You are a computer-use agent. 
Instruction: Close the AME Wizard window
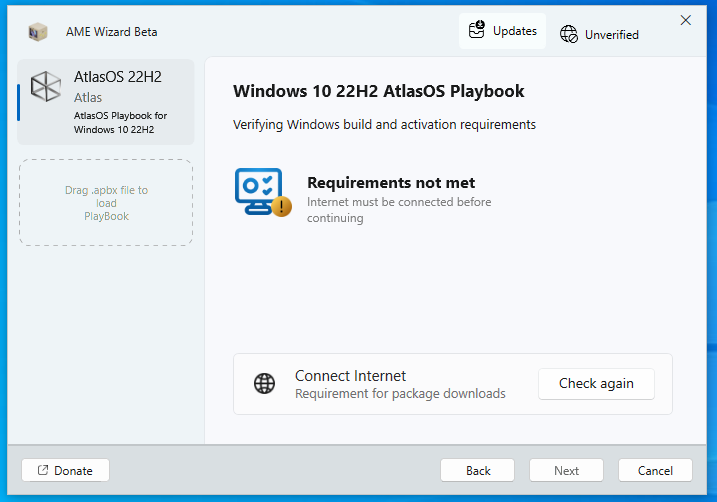686,20
